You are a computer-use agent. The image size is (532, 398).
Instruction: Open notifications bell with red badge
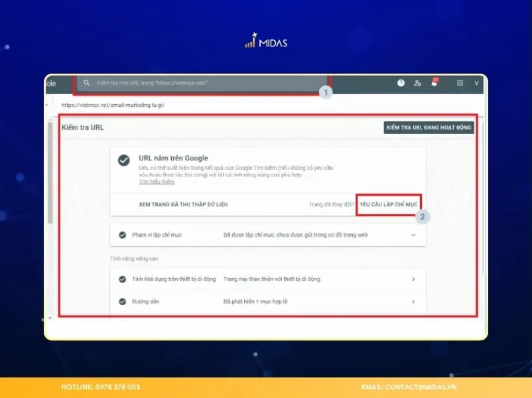click(x=434, y=82)
